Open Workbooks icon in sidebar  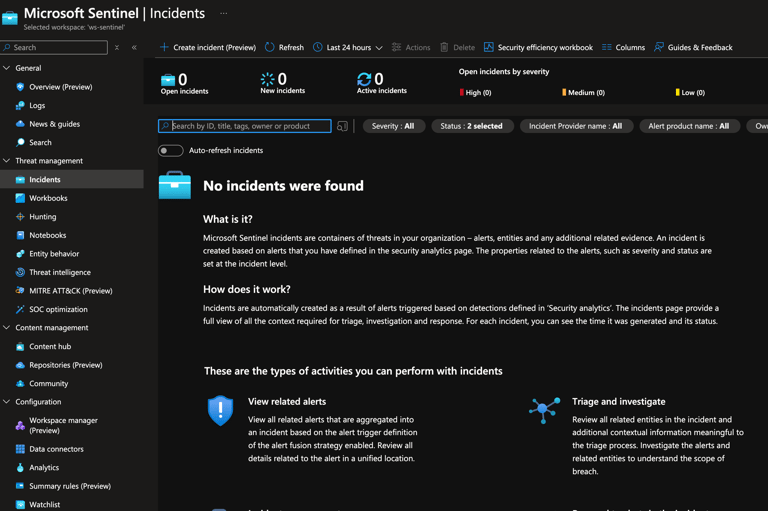20,198
